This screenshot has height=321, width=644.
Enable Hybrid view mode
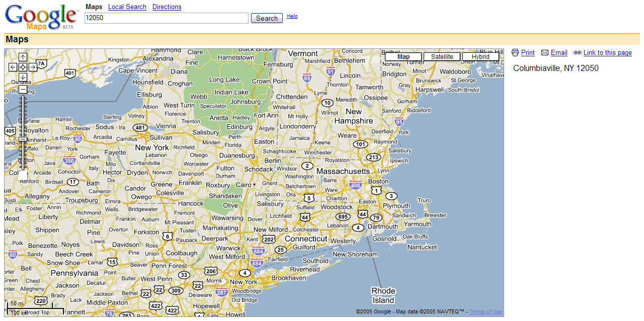[480, 57]
